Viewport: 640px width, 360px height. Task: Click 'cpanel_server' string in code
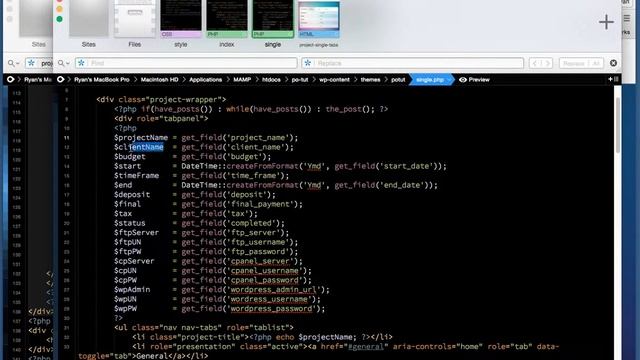pos(260,261)
